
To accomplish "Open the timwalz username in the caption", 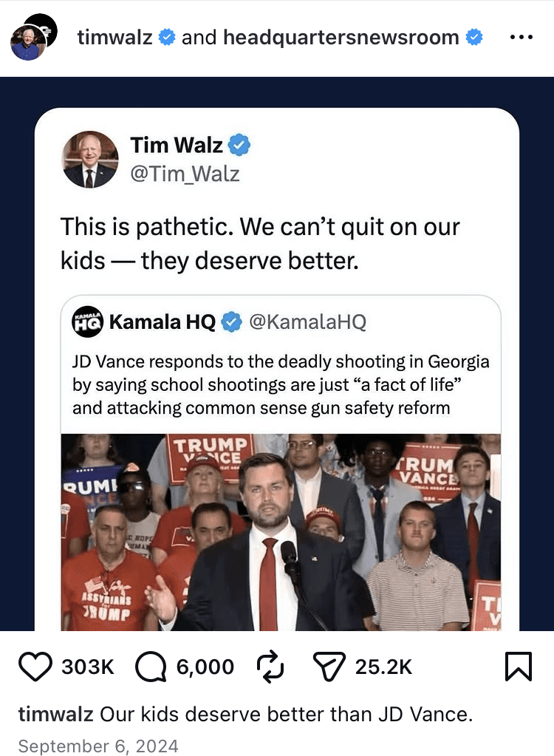I will [x=56, y=714].
